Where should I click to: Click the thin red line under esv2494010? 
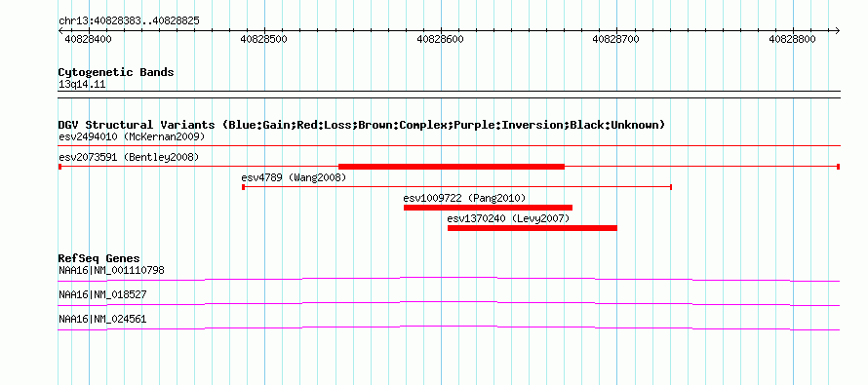click(x=449, y=146)
